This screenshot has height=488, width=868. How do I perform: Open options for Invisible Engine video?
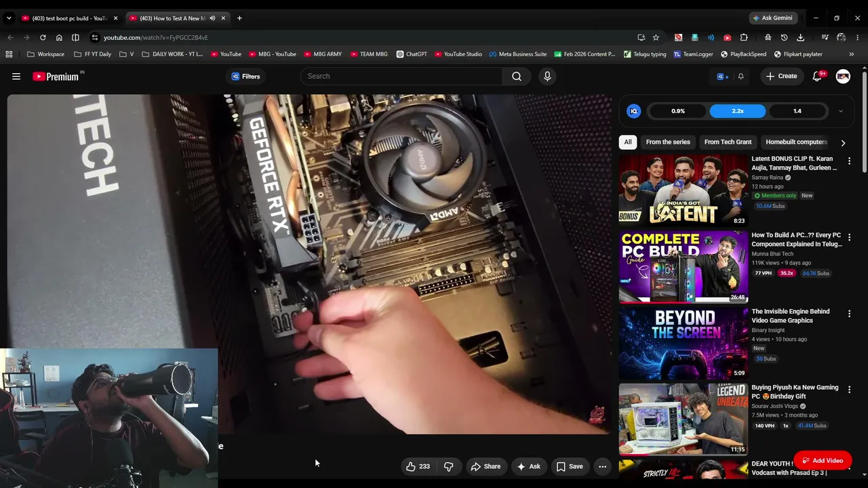click(849, 314)
